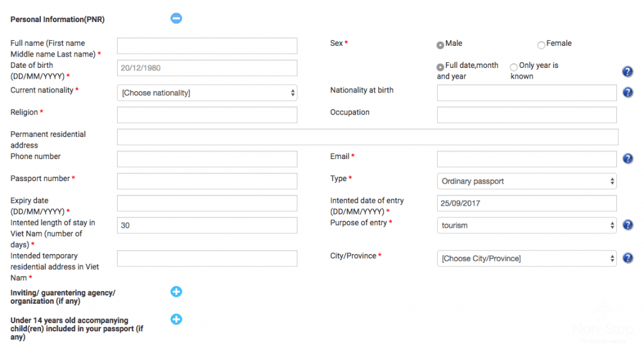Click the Full name input field

(207, 46)
